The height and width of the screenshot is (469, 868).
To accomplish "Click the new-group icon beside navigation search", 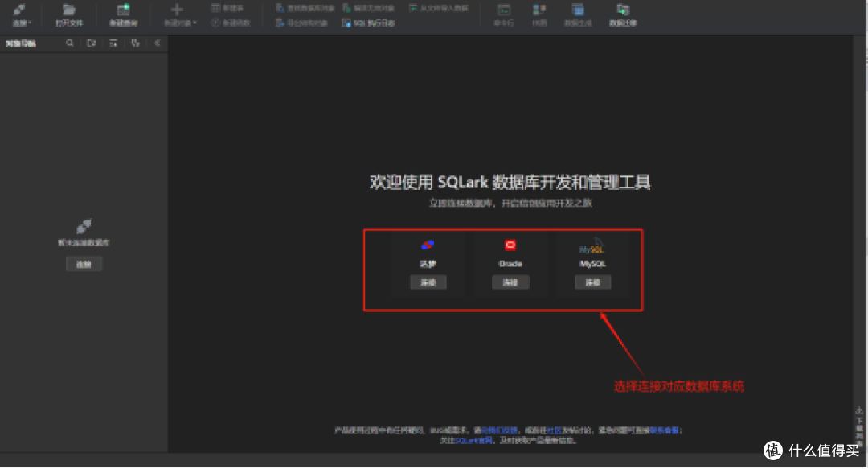I will pos(92,43).
